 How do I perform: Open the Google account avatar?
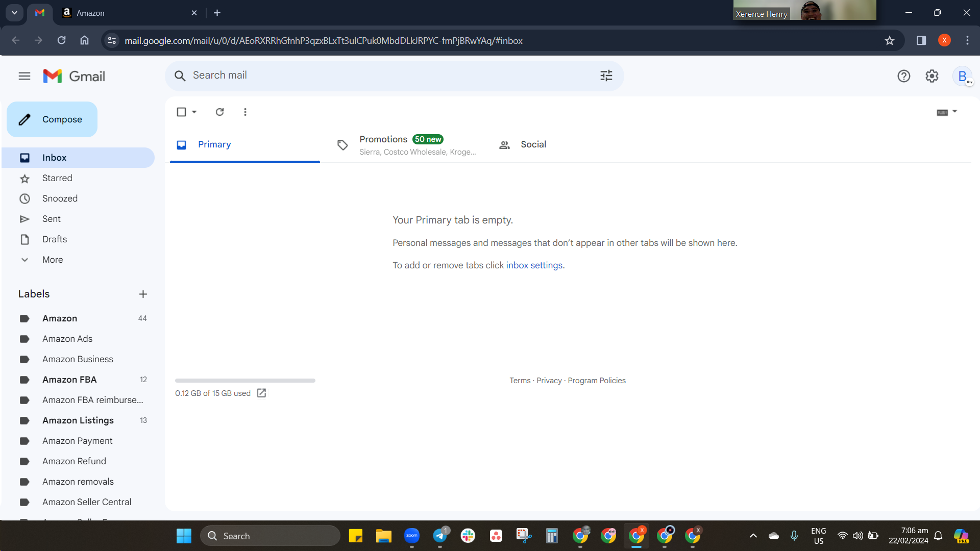(963, 76)
